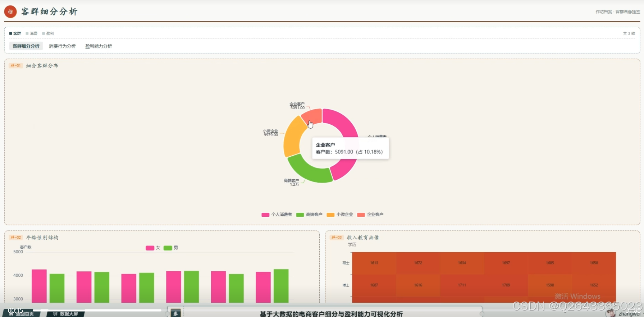Open the 数据大屏 dashboard button
The height and width of the screenshot is (317, 644).
coord(65,314)
